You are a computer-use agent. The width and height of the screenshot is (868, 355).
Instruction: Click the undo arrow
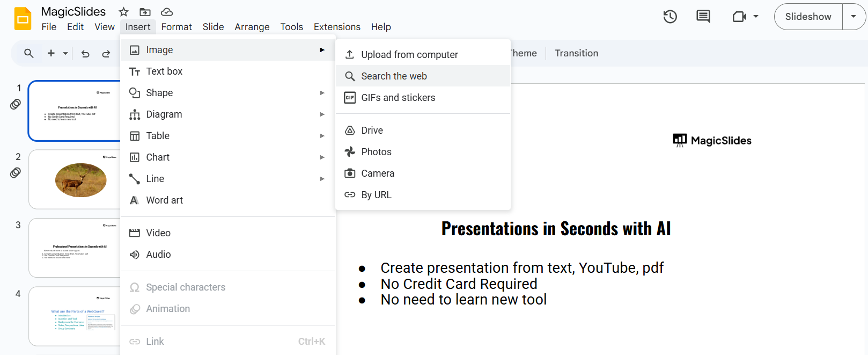85,53
